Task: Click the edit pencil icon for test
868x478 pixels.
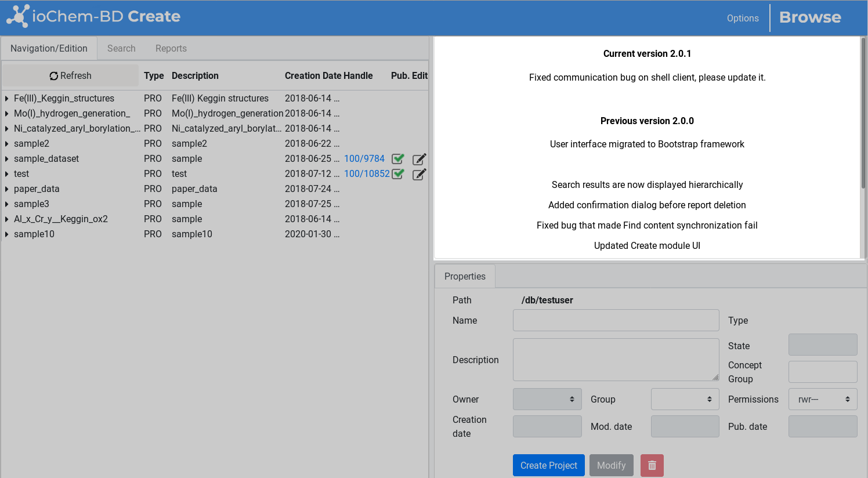Action: 419,174
